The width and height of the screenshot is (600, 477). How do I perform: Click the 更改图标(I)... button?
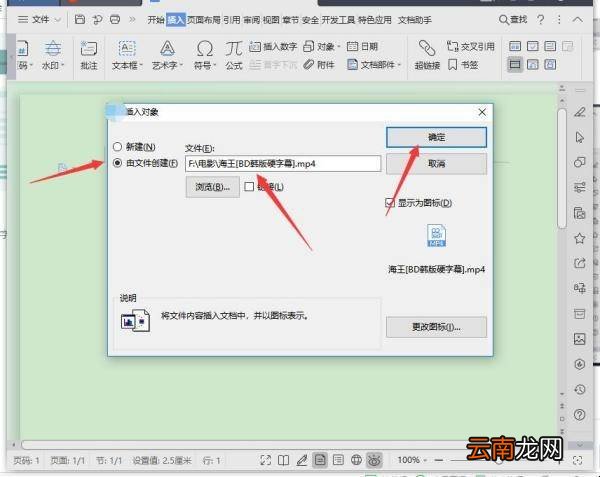pos(436,327)
